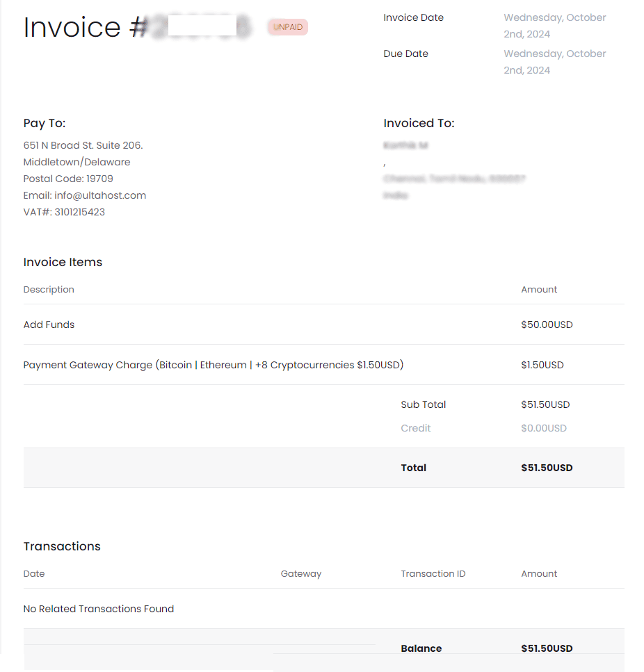Select the Balance $51.50USD value

(547, 648)
